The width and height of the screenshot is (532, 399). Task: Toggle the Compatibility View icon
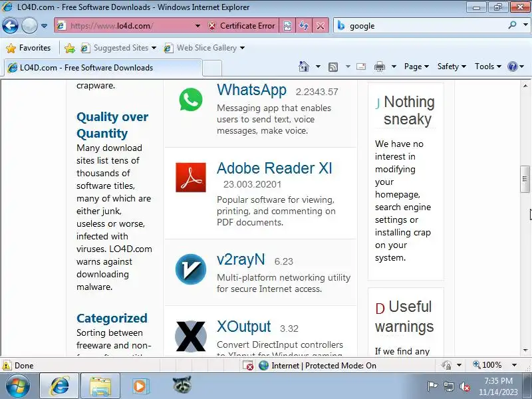click(287, 26)
